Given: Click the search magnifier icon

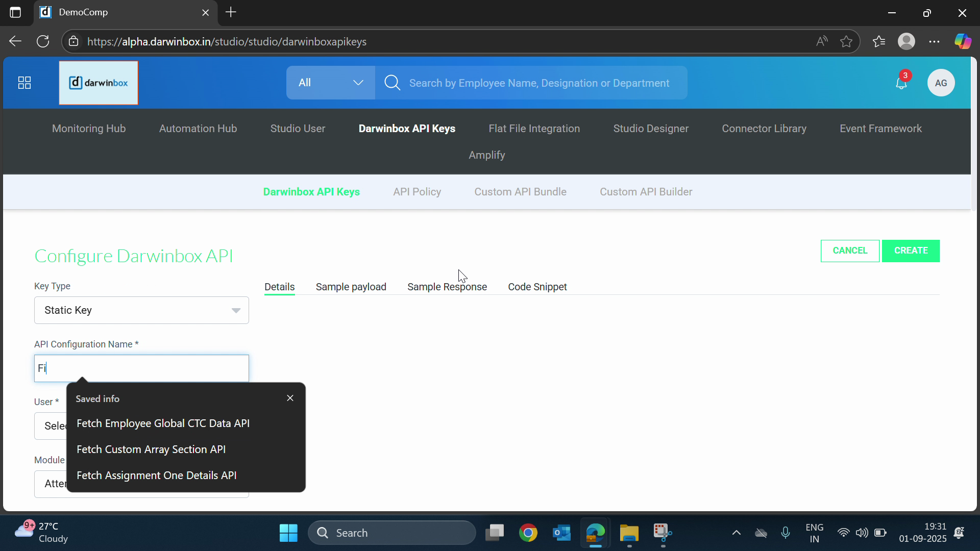Looking at the screenshot, I should [392, 83].
